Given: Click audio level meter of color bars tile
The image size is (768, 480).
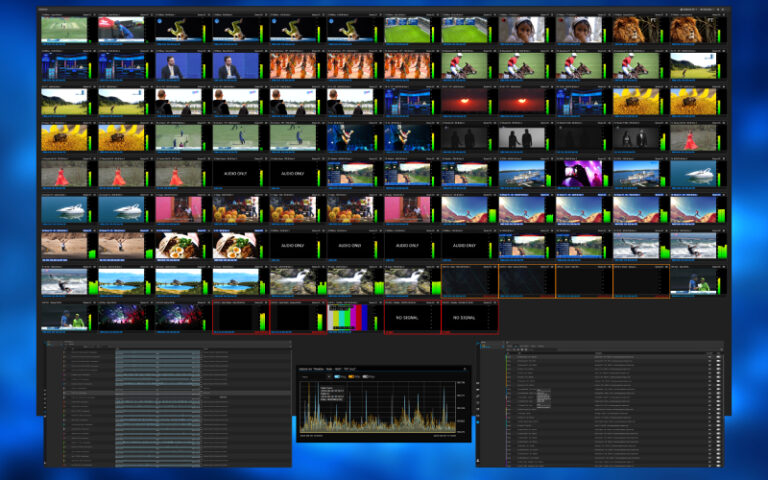Looking at the screenshot, I should [x=376, y=323].
